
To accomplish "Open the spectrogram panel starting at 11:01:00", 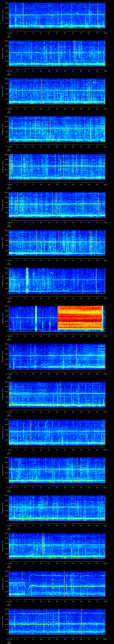I will (x=57, y=16).
